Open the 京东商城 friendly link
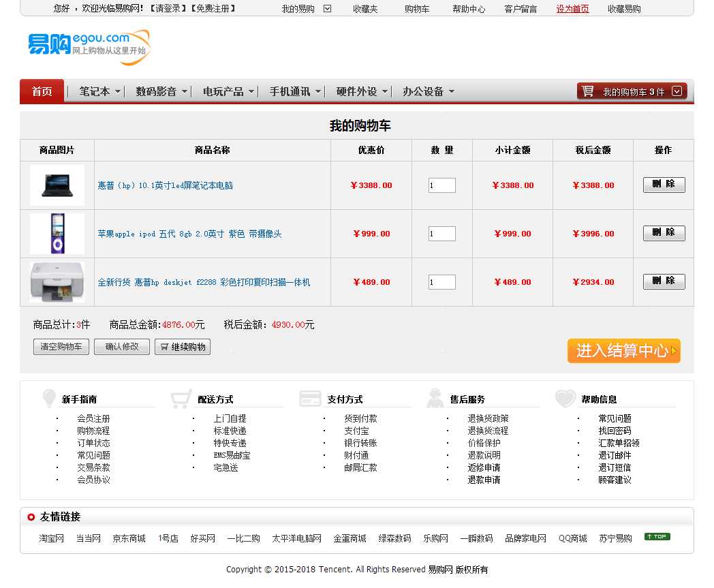The height and width of the screenshot is (588, 714). tap(129, 538)
